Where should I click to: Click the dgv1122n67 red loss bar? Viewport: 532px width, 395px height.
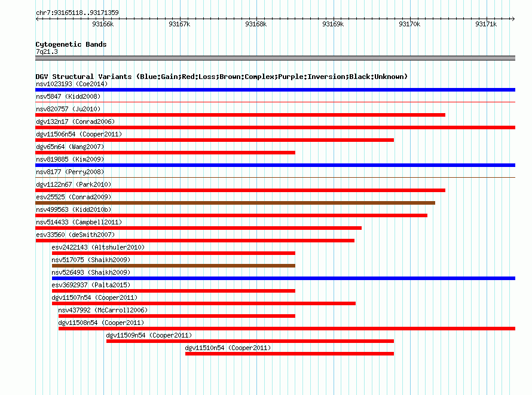(240, 190)
